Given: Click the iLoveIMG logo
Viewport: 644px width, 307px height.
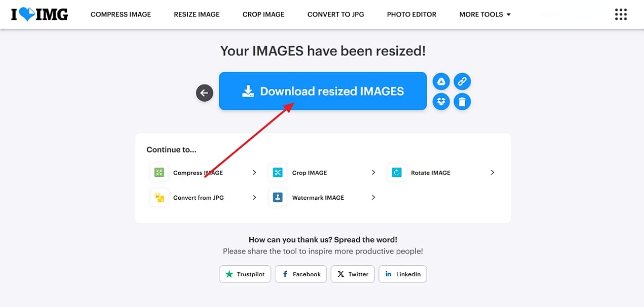Looking at the screenshot, I should tap(40, 14).
